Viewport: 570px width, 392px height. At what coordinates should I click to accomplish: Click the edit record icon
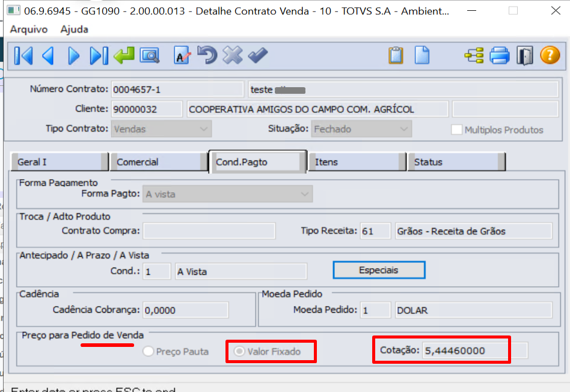click(182, 56)
